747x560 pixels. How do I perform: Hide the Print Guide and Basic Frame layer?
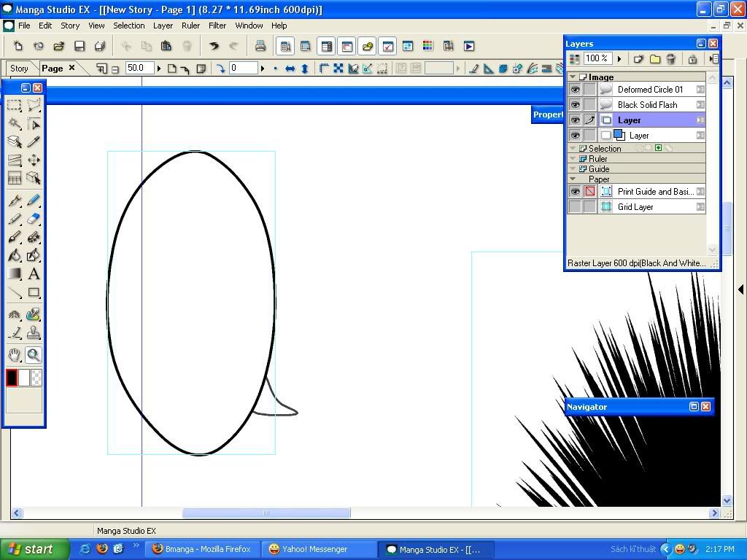click(575, 192)
